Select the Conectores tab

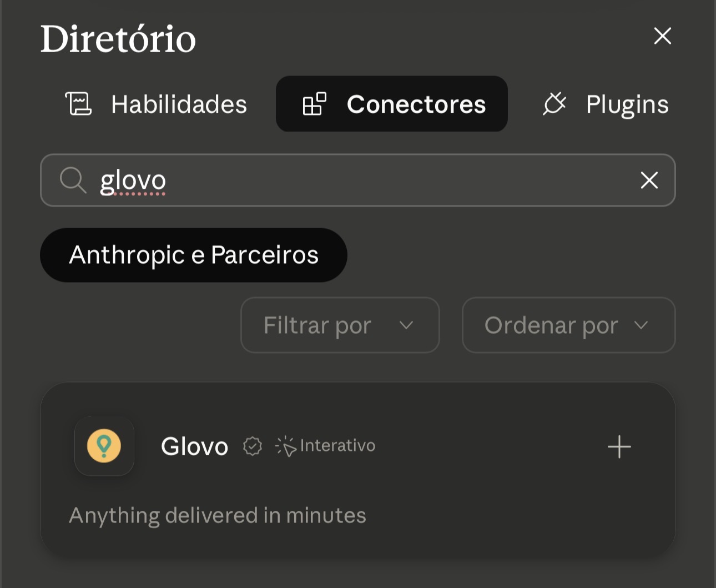pos(392,104)
